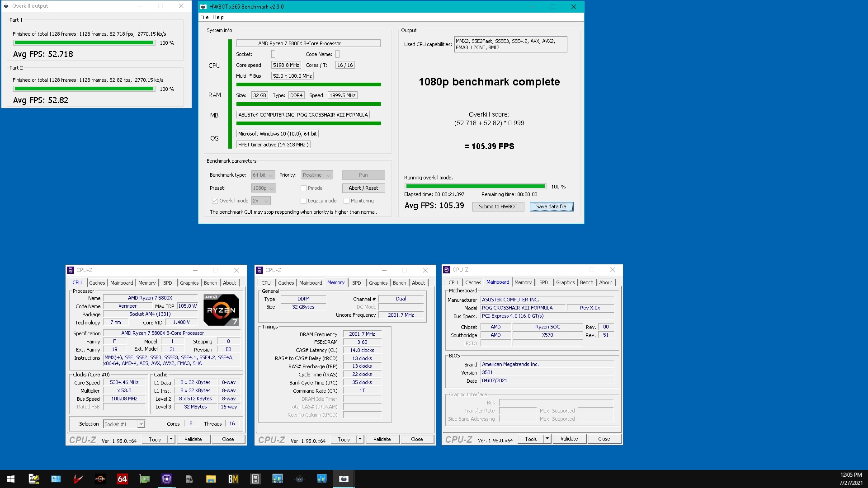Enable the Monitoring checkbox
This screenshot has width=868, height=488.
coord(346,201)
